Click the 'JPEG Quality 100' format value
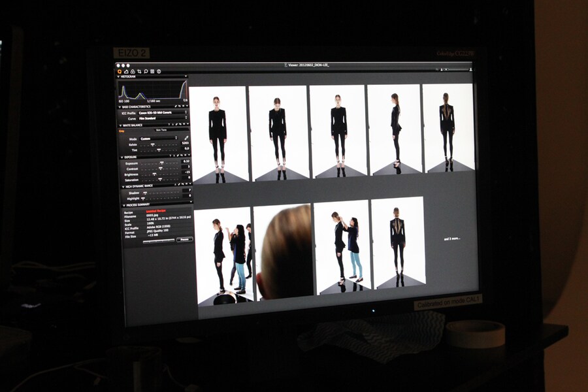The height and width of the screenshot is (392, 588). pos(157,231)
